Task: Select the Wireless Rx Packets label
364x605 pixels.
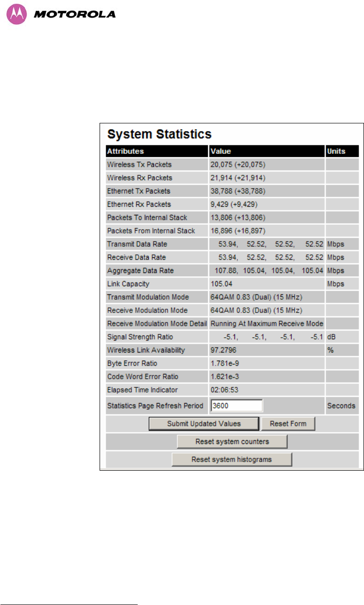Action: 140,178
